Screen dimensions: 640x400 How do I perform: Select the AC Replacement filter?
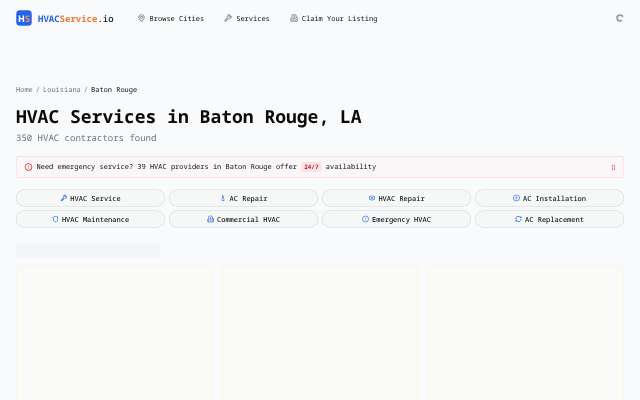pos(549,219)
